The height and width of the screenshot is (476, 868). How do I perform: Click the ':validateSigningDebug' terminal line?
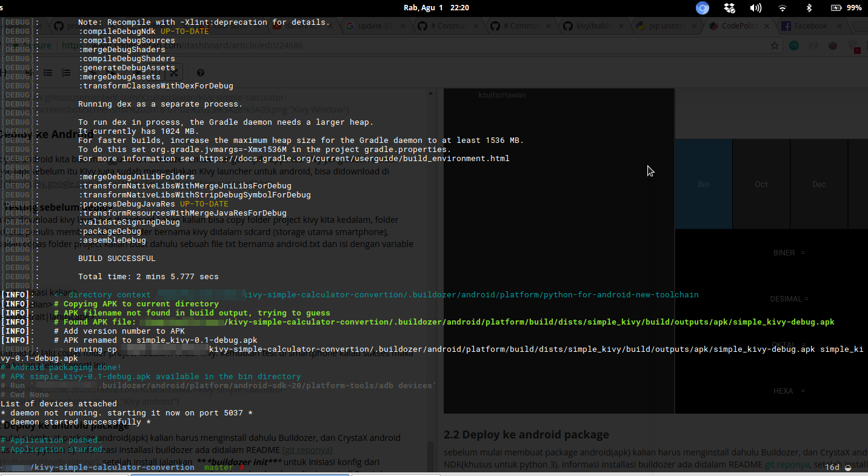click(x=129, y=222)
